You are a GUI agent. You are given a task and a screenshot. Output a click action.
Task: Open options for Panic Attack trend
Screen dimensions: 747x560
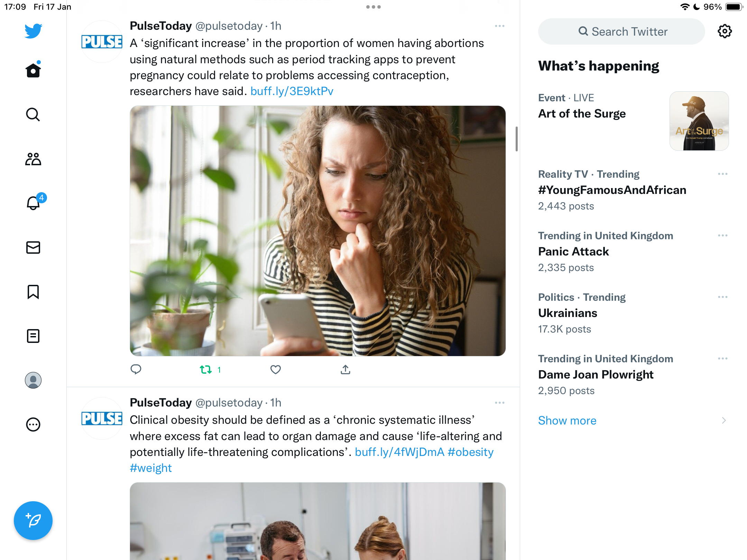coord(722,236)
